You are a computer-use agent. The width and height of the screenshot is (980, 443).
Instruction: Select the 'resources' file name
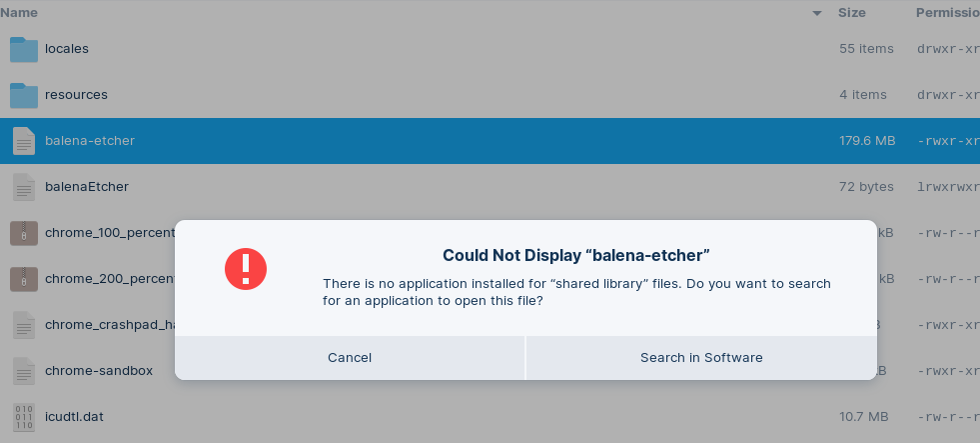76,95
